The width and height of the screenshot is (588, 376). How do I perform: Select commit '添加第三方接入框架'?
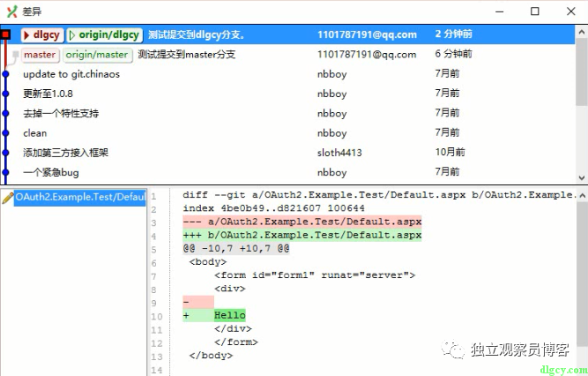coord(65,153)
